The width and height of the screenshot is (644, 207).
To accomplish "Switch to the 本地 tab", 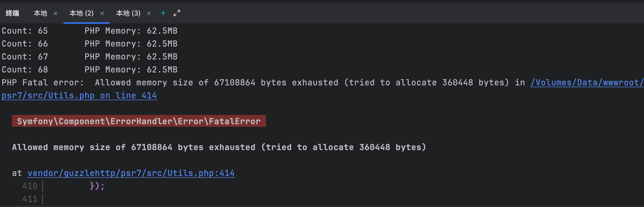I will pos(40,13).
